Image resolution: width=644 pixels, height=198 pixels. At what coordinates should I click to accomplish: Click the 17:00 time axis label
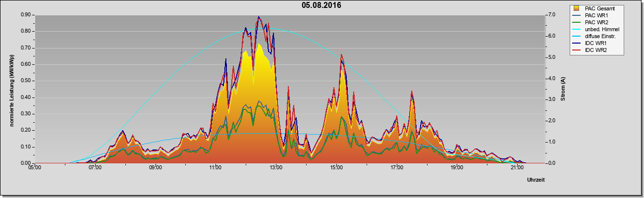click(396, 167)
